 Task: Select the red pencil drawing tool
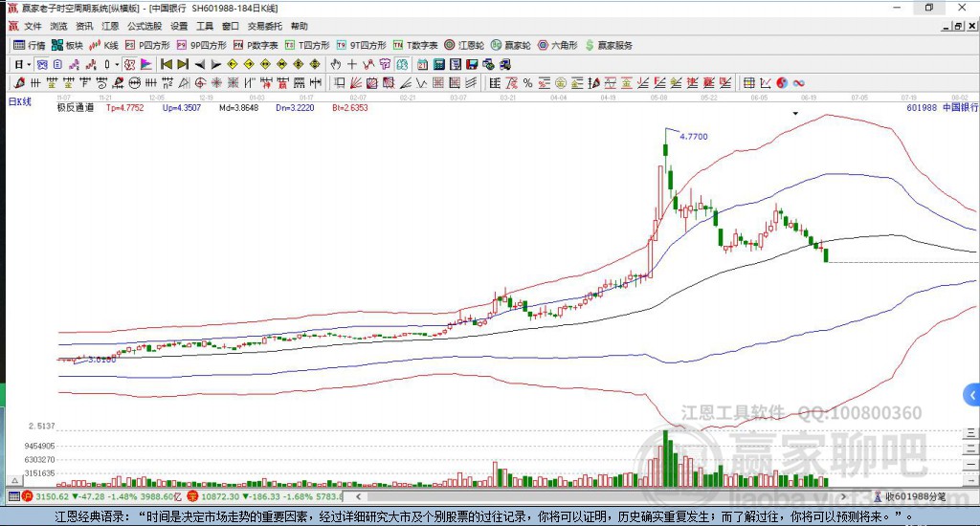(x=19, y=82)
